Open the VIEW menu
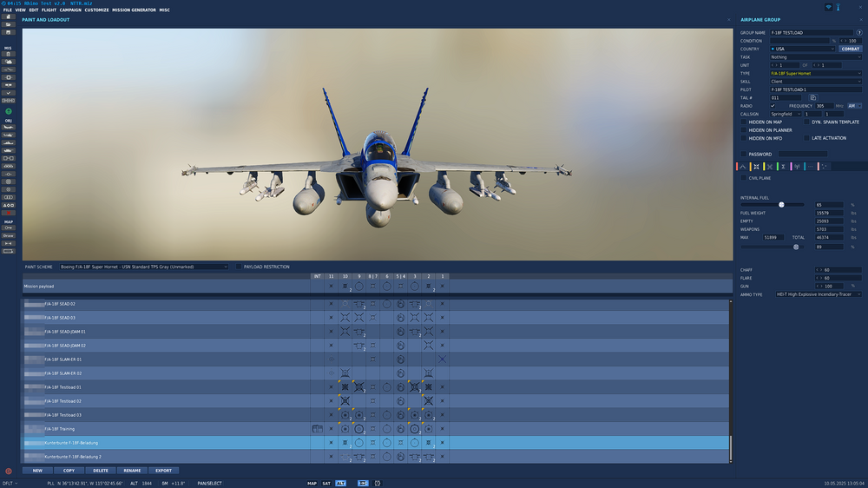 click(x=20, y=10)
